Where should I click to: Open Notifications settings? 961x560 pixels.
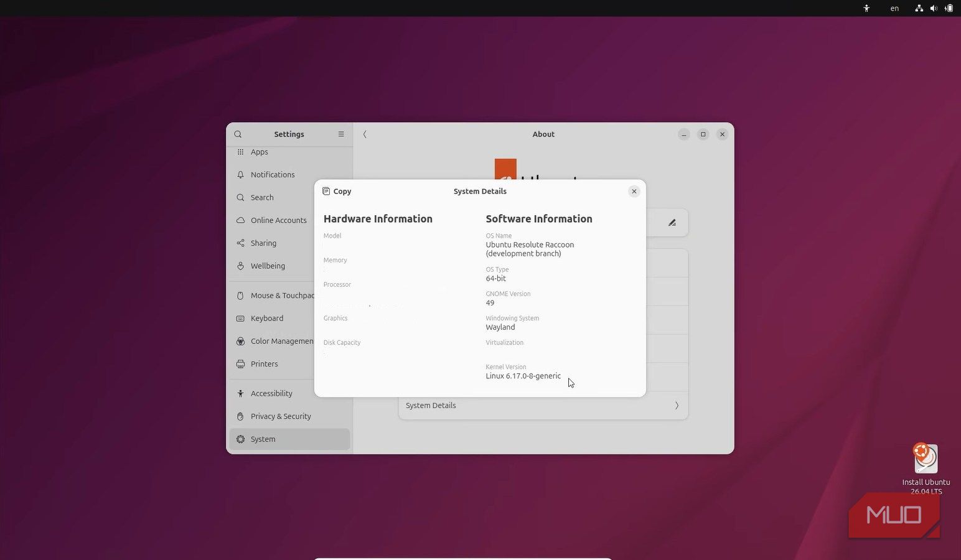point(289,175)
